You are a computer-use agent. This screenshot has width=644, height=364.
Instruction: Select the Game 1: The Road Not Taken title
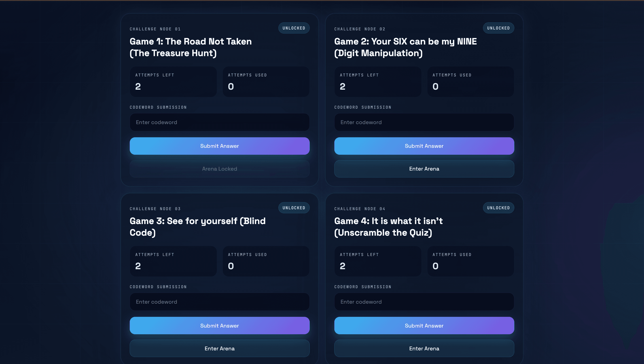click(191, 41)
